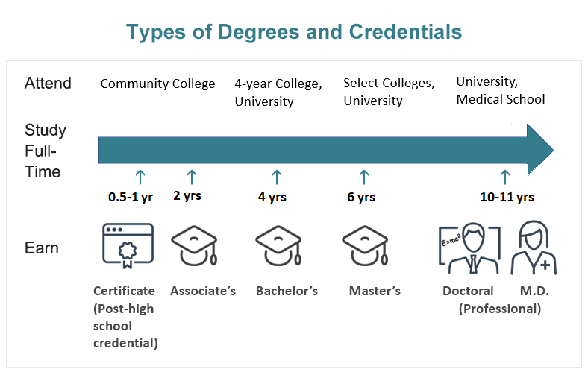Click the Study Full-Time row heading
Image resolution: width=588 pixels, height=378 pixels.
(46, 151)
